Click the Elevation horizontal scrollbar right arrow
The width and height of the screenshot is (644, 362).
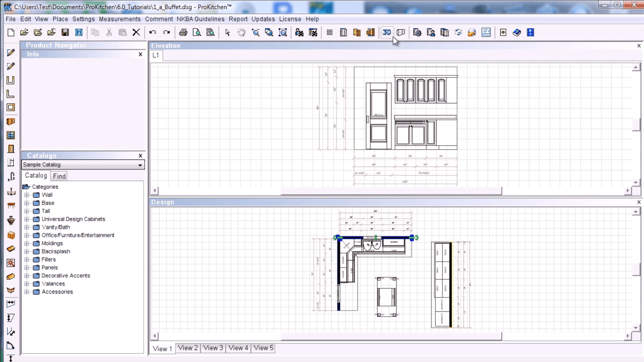[628, 191]
